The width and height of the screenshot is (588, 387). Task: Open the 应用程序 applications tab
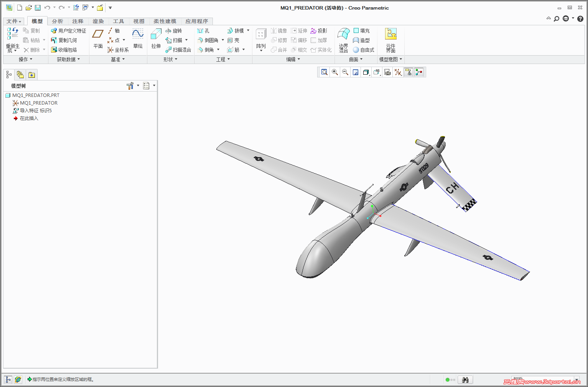point(197,21)
